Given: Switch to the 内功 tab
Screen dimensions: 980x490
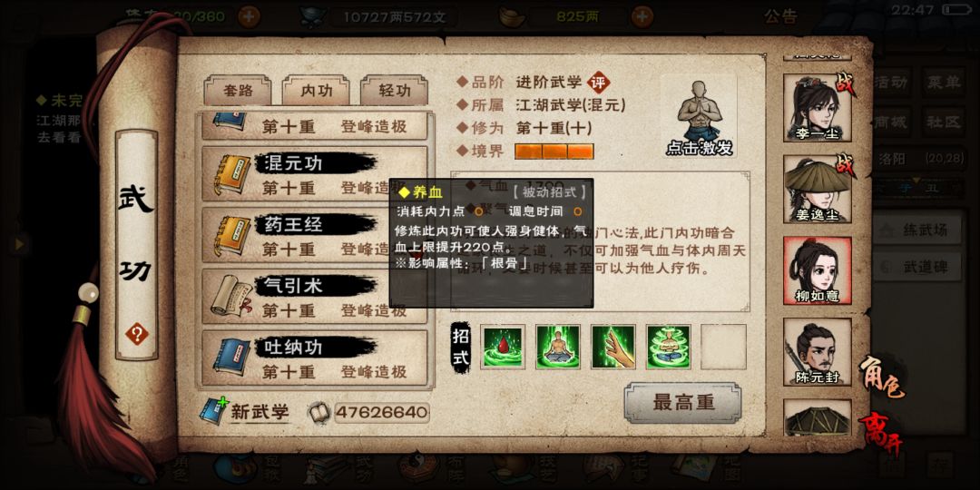Looking at the screenshot, I should 317,91.
